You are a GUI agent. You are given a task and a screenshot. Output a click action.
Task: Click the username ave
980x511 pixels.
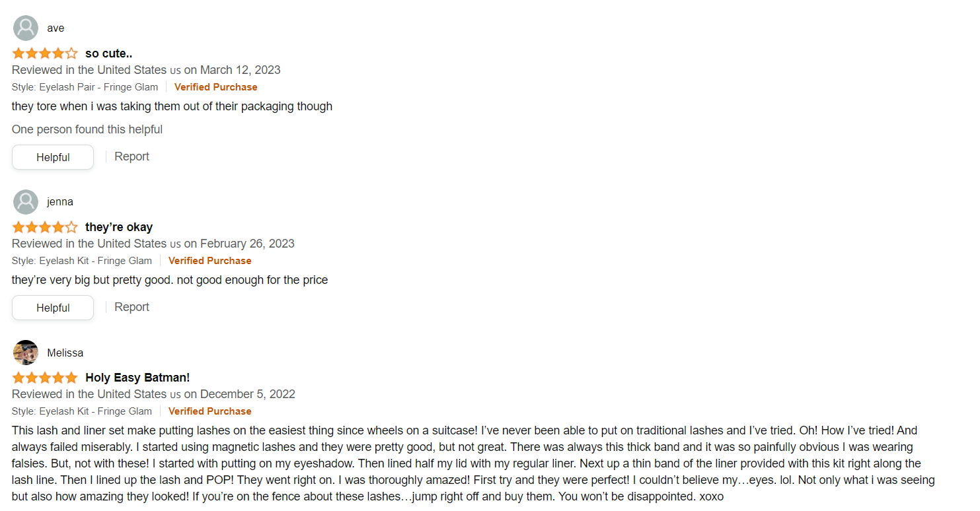[56, 28]
